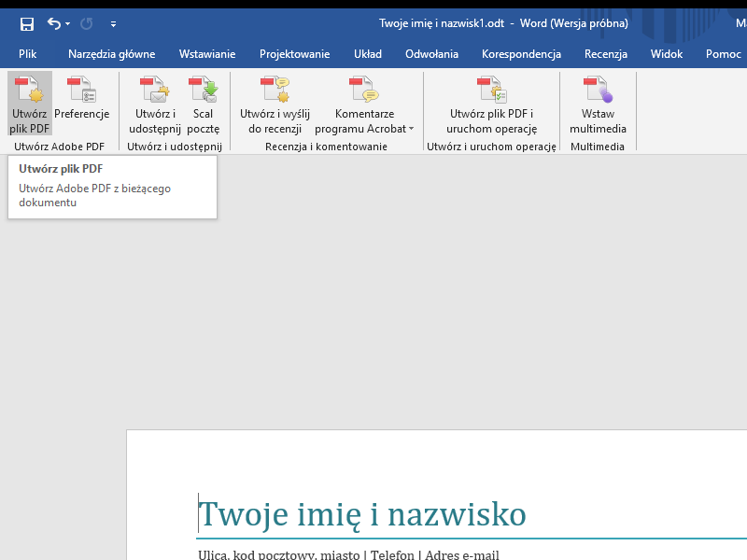
Task: Open Acrobat Preferencje settings
Action: click(x=81, y=105)
